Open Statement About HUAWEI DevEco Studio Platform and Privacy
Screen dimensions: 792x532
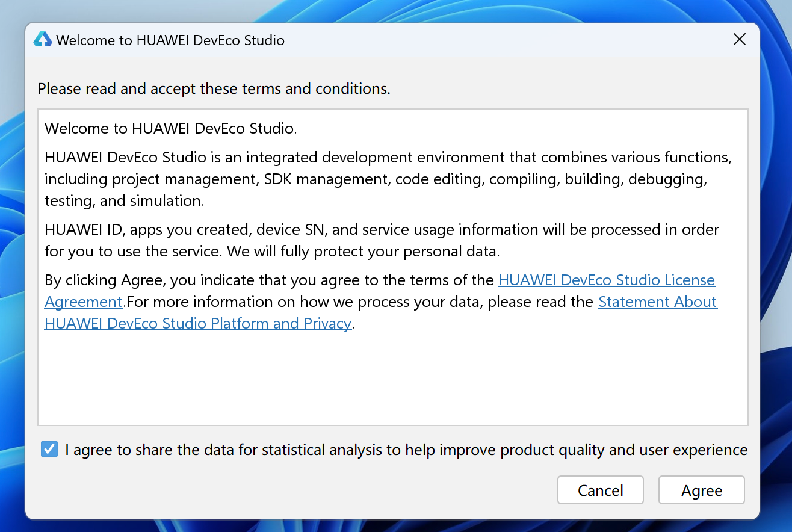pos(198,323)
